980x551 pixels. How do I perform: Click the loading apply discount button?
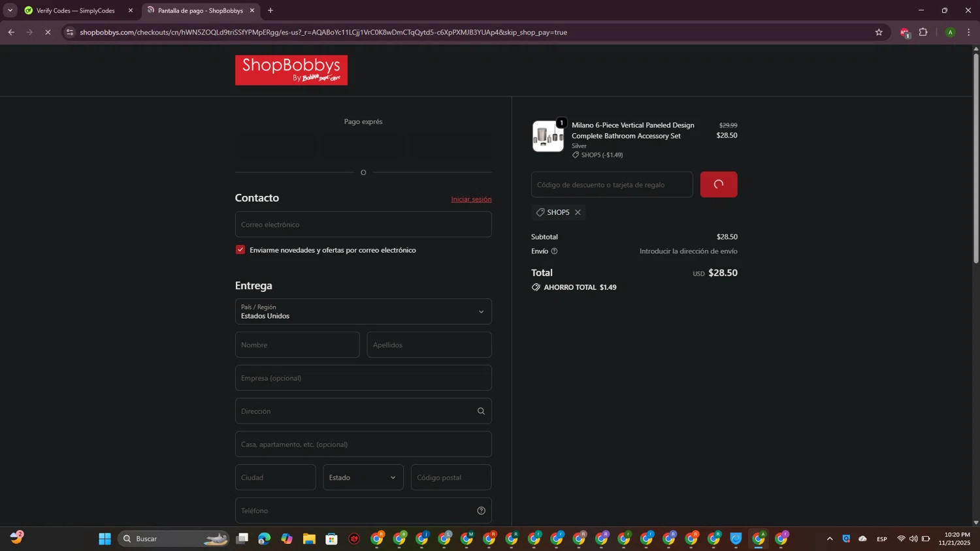(719, 184)
